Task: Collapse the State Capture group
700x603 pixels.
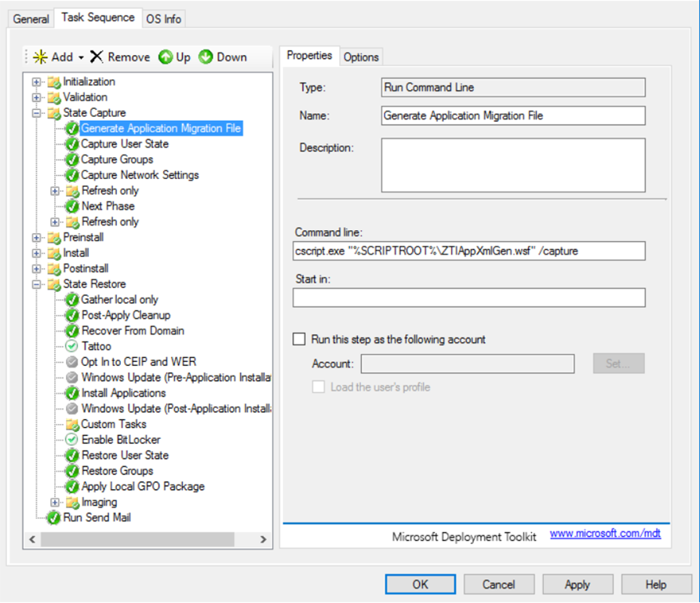Action: point(36,113)
